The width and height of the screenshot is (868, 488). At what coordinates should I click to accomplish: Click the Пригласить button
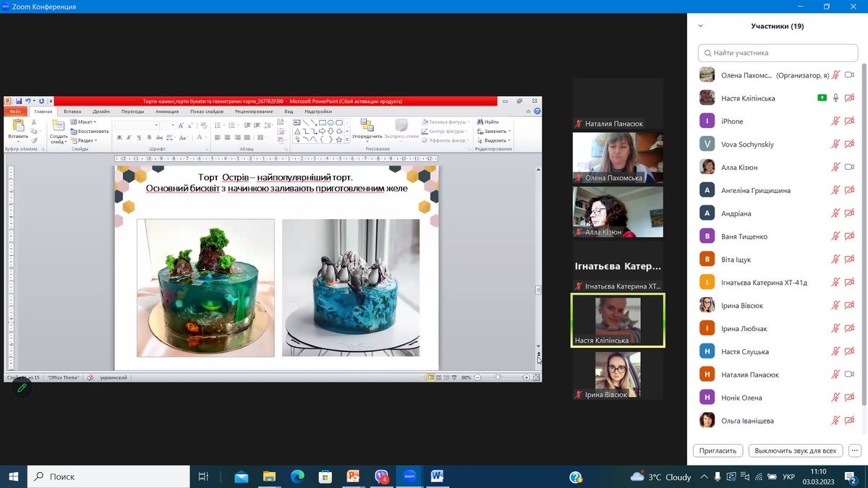(x=718, y=450)
